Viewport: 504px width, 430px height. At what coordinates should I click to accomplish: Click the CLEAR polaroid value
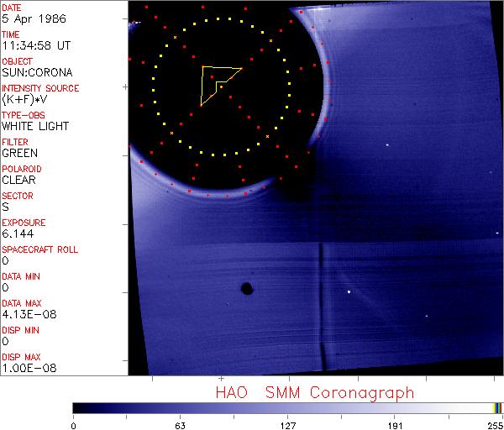coord(18,180)
